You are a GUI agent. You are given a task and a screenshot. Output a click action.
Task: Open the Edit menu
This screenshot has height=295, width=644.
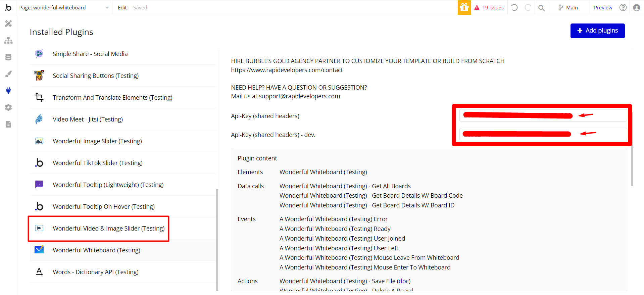122,7
